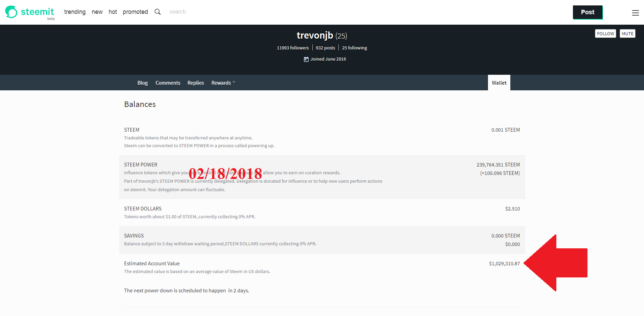The height and width of the screenshot is (316, 644).
Task: Click the STEEM POWER label
Action: point(140,165)
